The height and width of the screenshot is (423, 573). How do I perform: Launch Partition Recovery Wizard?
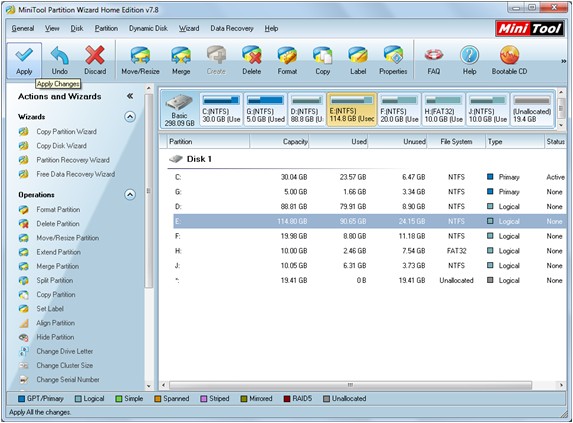[73, 160]
